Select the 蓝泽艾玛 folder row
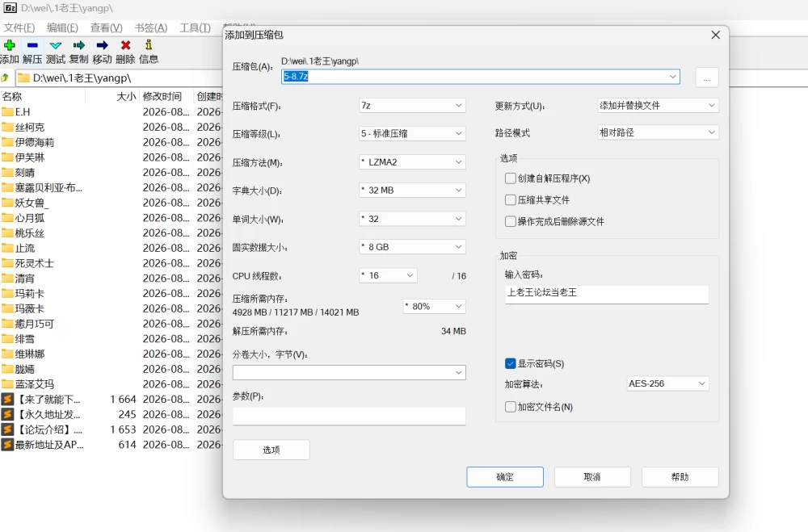The width and height of the screenshot is (808, 532). (111, 384)
